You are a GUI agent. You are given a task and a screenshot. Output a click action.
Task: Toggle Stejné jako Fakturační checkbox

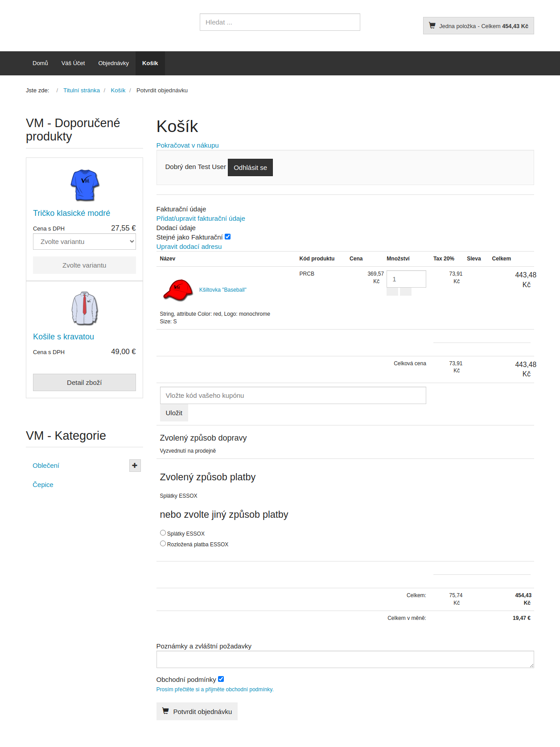pyautogui.click(x=227, y=237)
